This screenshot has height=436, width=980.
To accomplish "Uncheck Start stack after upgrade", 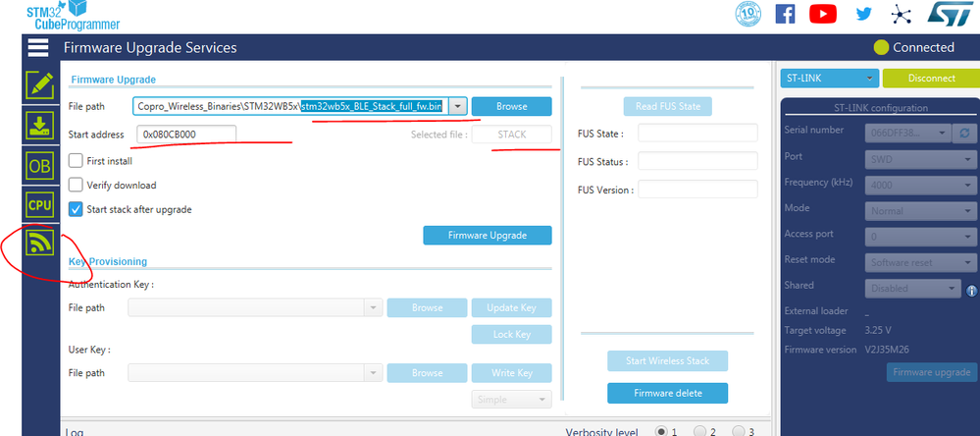I will [76, 209].
